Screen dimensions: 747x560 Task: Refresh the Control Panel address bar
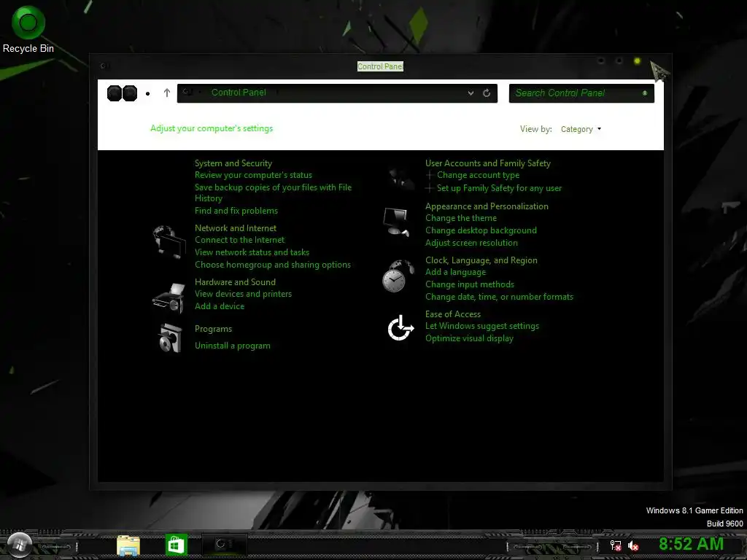click(487, 93)
